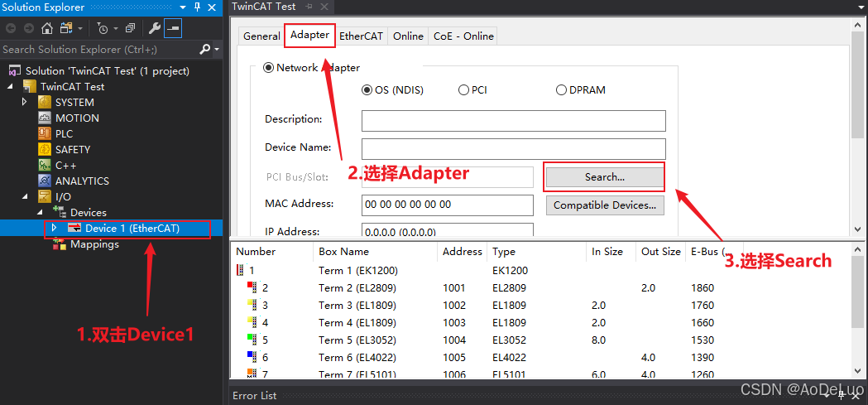Click the magnifier icon in the search box
Image resolution: width=868 pixels, height=405 pixels.
[204, 50]
